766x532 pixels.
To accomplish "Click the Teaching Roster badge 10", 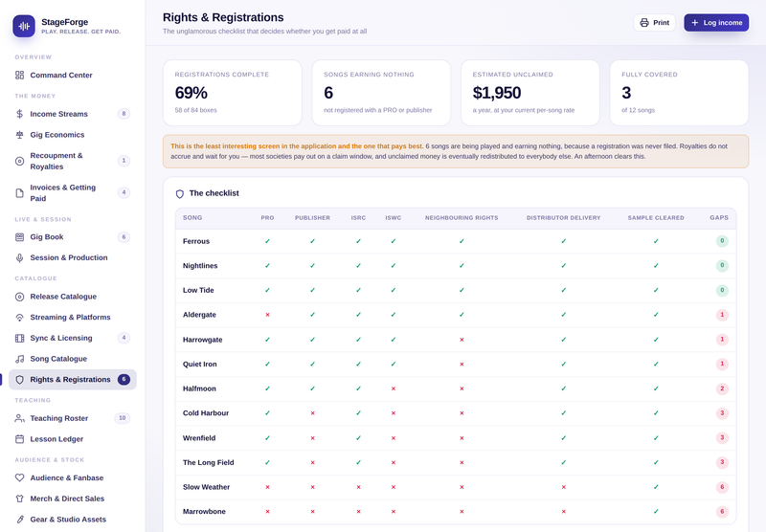I will pyautogui.click(x=123, y=418).
